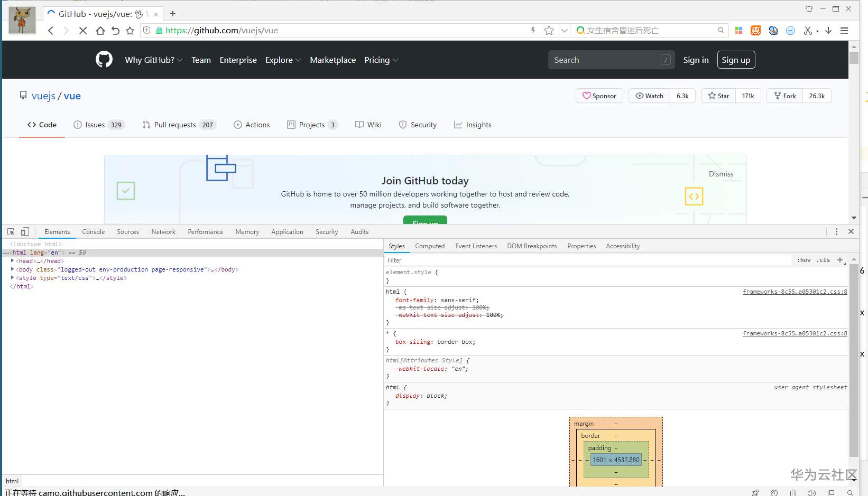Open the Sources tab in DevTools
This screenshot has height=496, width=868.
(x=128, y=231)
